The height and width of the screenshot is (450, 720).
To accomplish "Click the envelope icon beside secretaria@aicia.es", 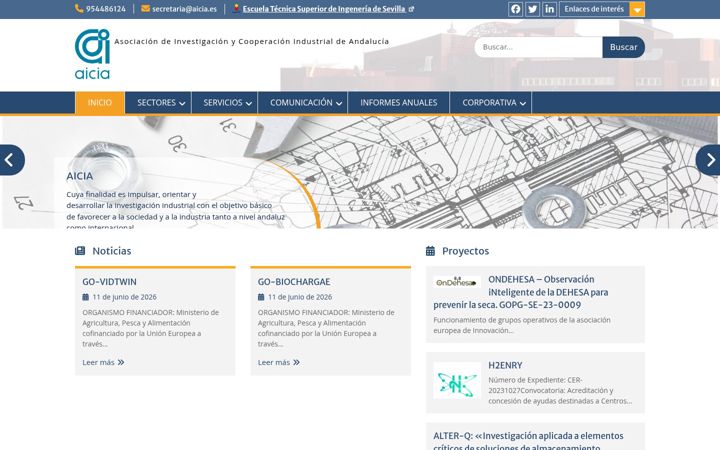I will 146,9.
